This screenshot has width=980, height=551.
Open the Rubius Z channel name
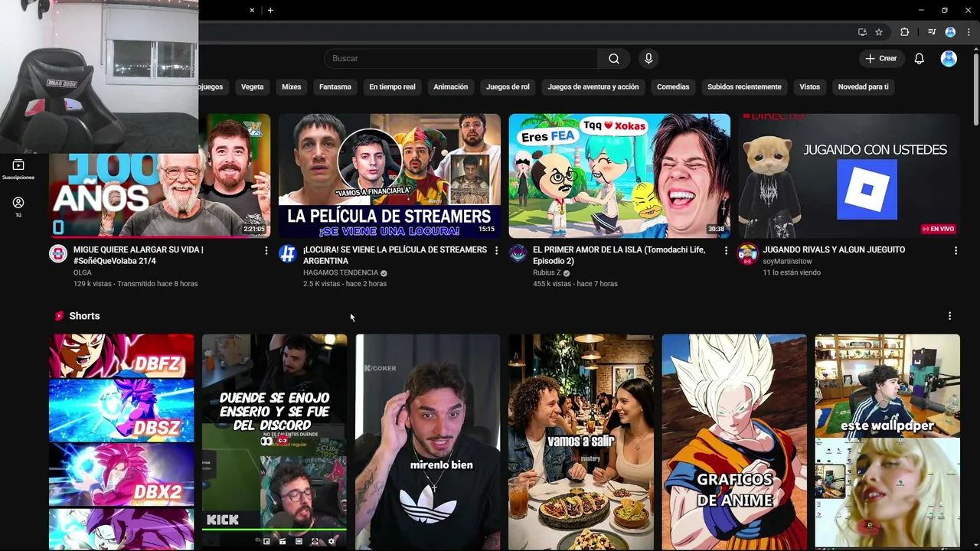[547, 272]
